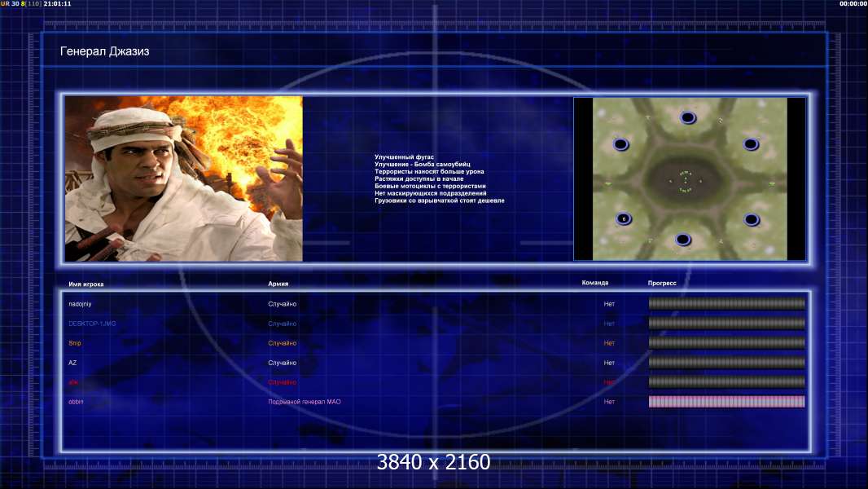Click the 'Команда' column header
The width and height of the screenshot is (868, 489).
(594, 283)
